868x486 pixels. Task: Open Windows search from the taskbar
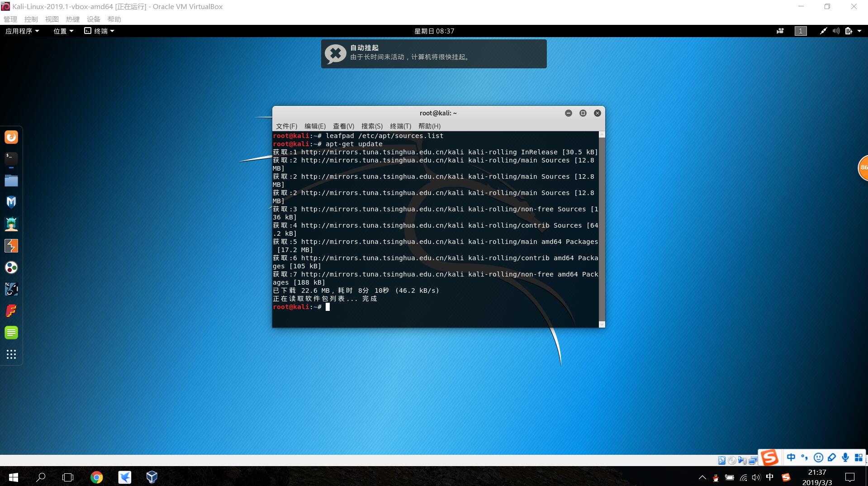click(41, 477)
